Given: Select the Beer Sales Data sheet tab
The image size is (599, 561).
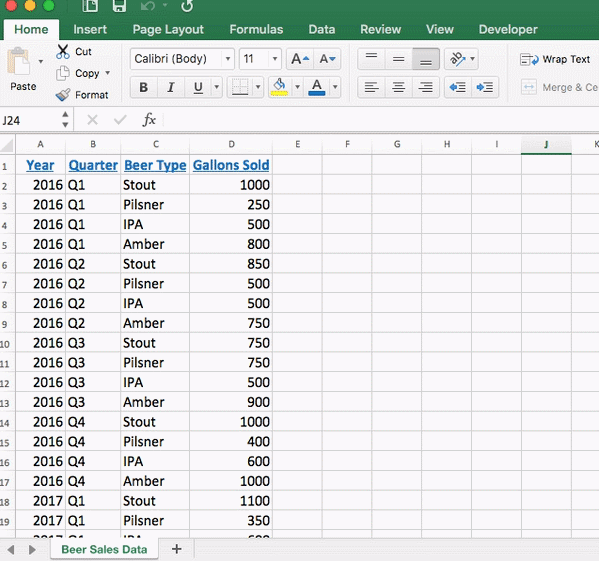Looking at the screenshot, I should tap(104, 549).
